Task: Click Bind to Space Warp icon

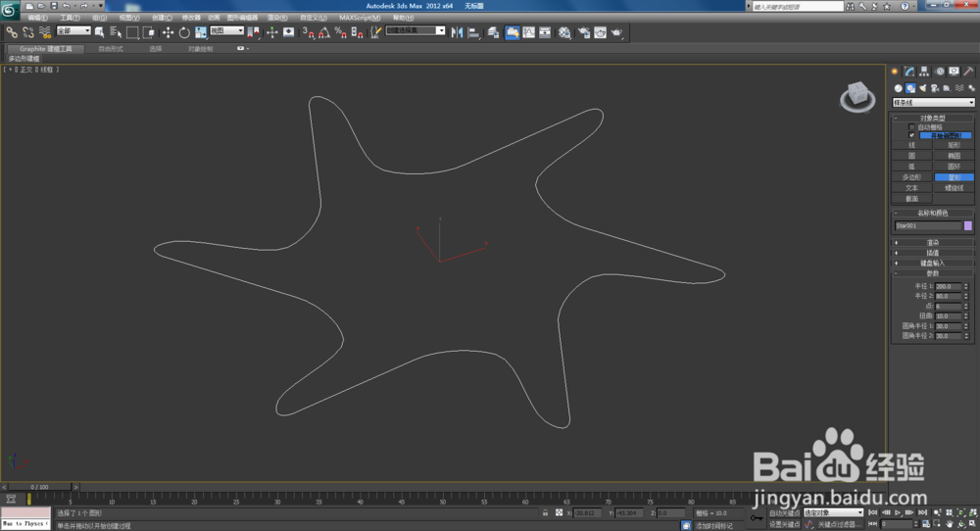Action: point(44,32)
